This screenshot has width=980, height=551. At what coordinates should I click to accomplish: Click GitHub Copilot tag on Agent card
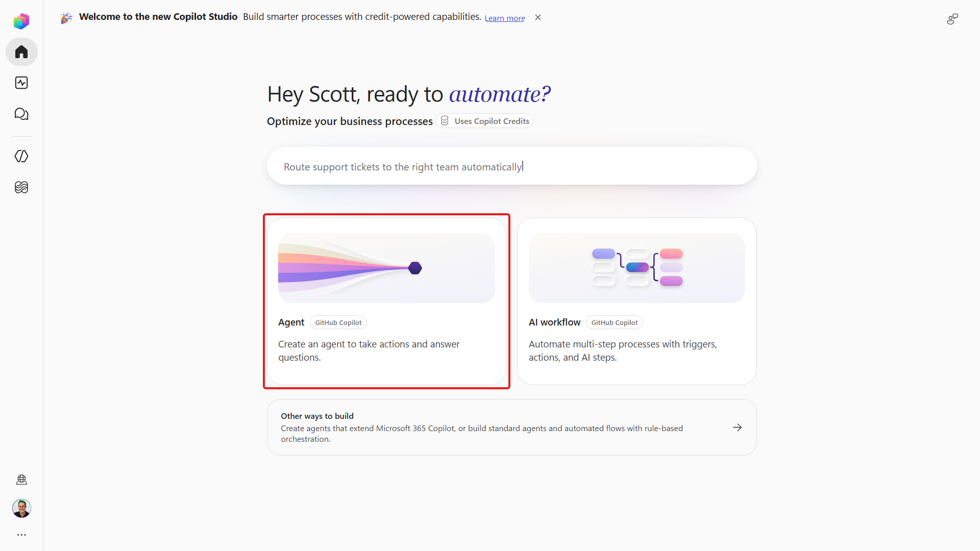(338, 322)
